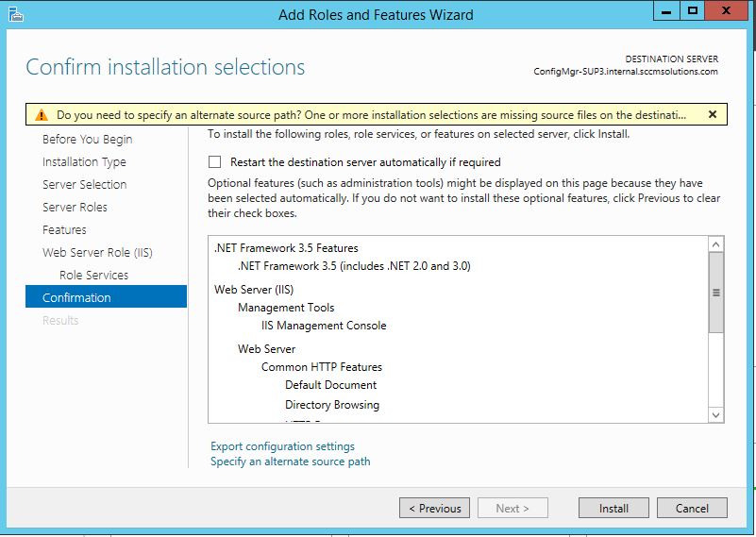Go back with the Previous button

pos(434,508)
